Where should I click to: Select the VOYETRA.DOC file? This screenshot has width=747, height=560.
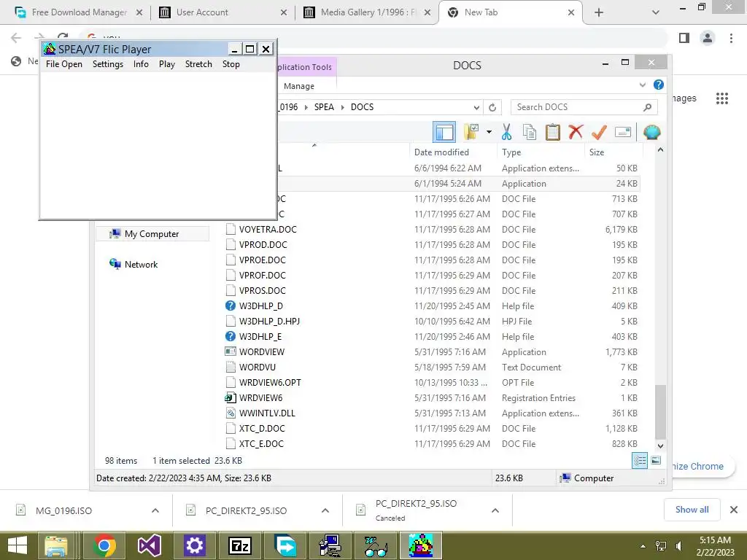coord(268,230)
